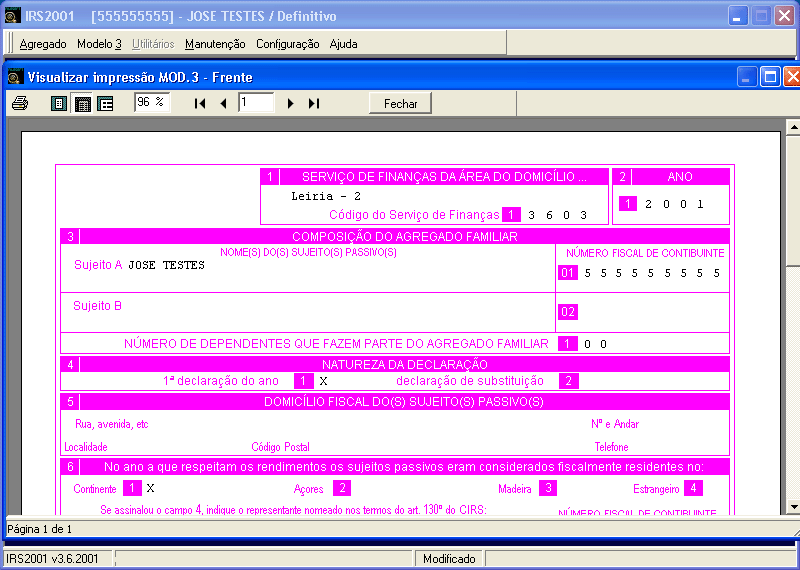Image resolution: width=800 pixels, height=570 pixels.
Task: Go to next page arrow
Action: (291, 104)
